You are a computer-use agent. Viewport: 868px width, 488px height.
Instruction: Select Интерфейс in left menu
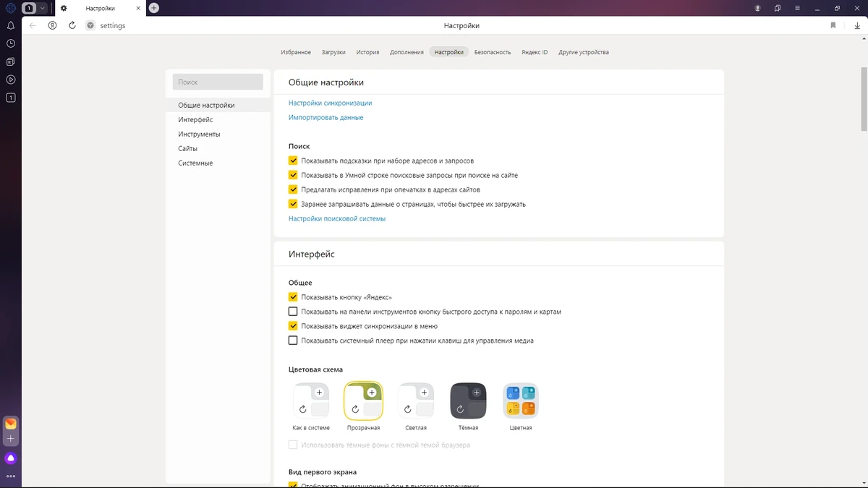(x=218, y=120)
